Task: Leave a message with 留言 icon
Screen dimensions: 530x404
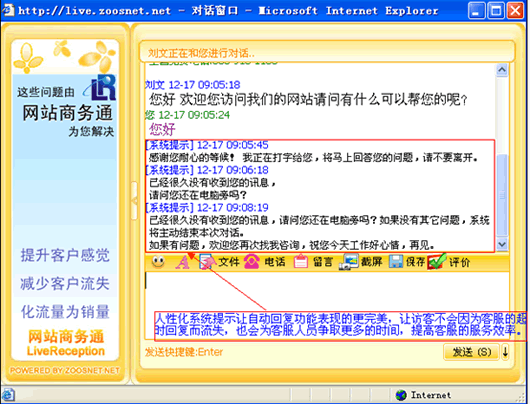Action: [313, 262]
